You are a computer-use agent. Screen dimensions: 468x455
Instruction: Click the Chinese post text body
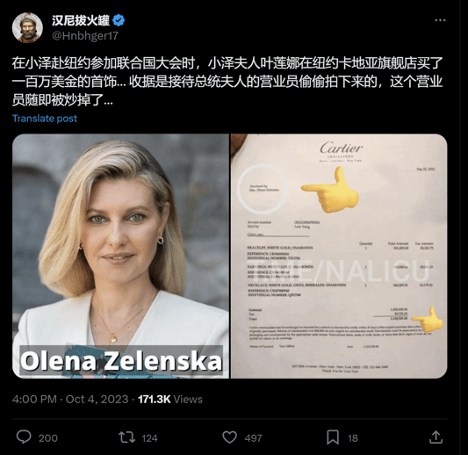(227, 81)
